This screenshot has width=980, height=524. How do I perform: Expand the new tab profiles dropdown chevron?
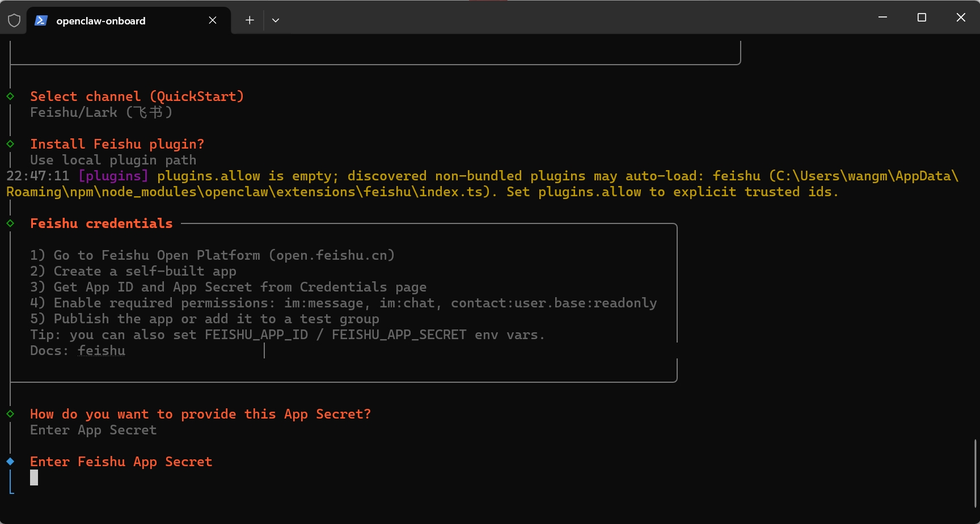pyautogui.click(x=276, y=20)
